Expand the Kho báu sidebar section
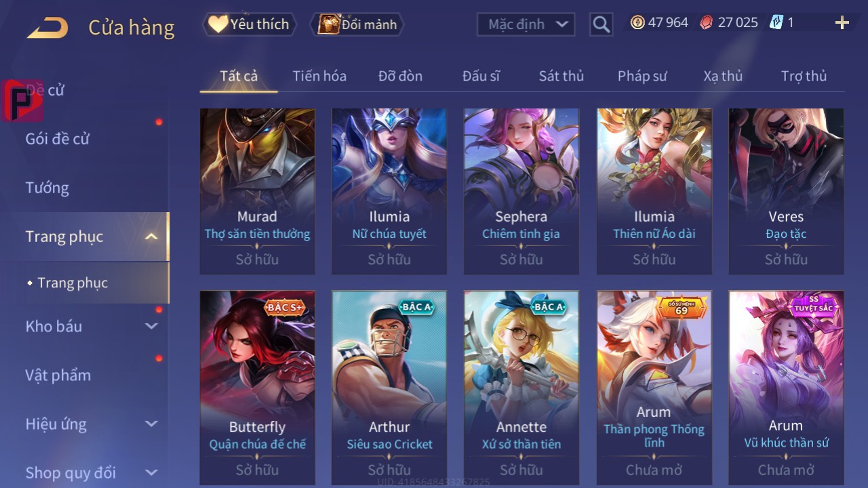 [151, 326]
